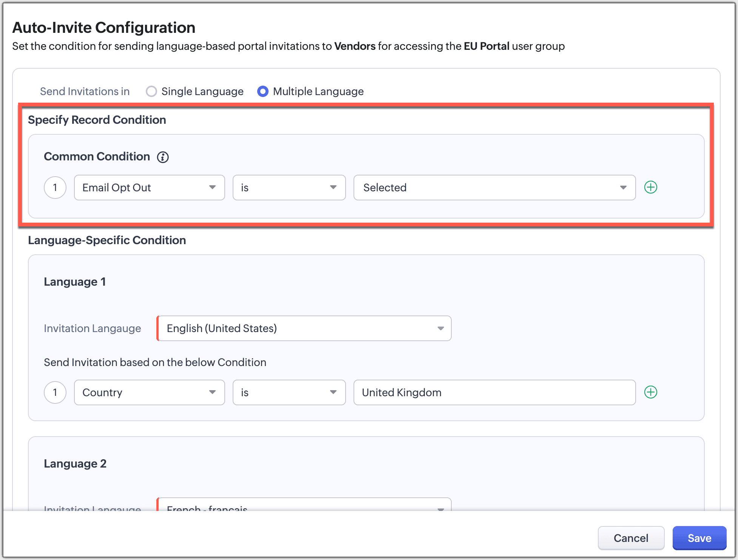
Task: Select the Single Language radio option
Action: coord(151,91)
